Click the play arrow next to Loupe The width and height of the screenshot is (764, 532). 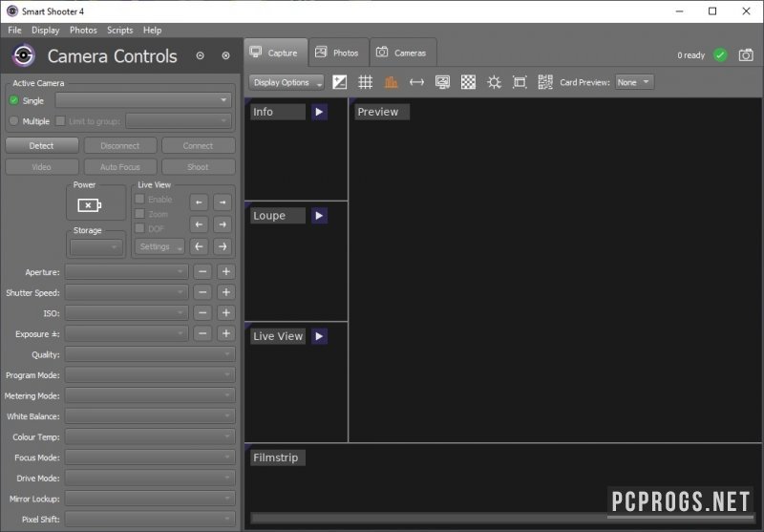coord(319,216)
